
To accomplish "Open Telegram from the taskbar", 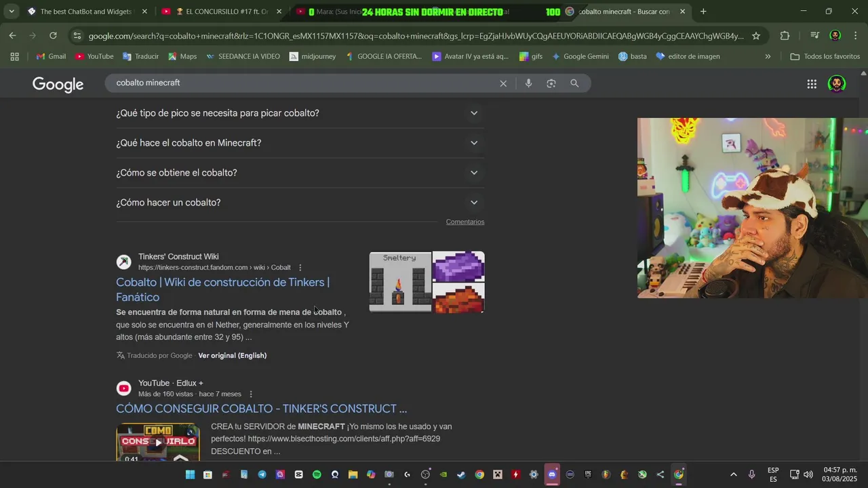I will pyautogui.click(x=262, y=474).
